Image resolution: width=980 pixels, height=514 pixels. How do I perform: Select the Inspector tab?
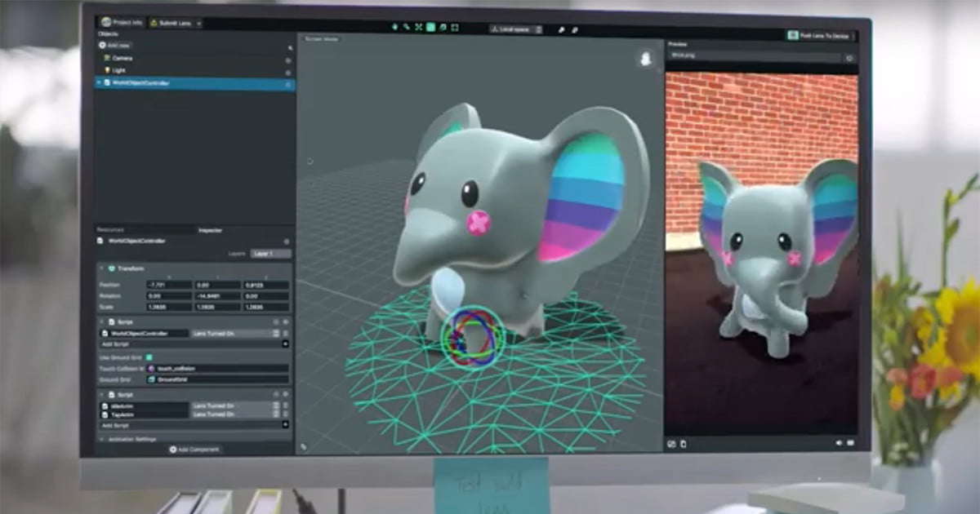210,230
